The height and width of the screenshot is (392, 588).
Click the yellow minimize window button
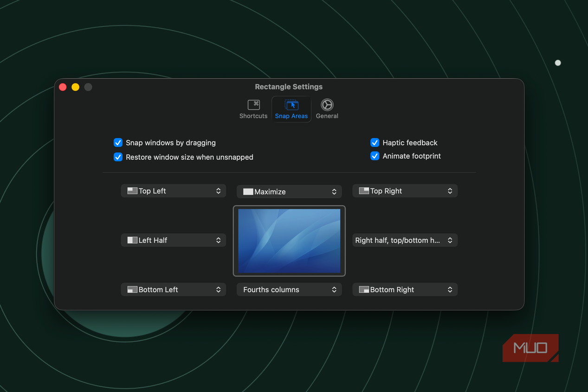pyautogui.click(x=75, y=87)
